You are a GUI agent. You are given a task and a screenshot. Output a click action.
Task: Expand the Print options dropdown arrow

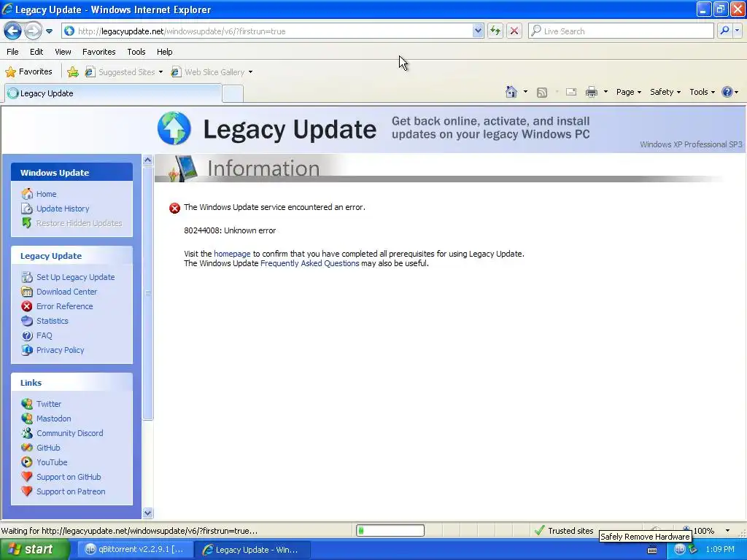[x=605, y=92]
